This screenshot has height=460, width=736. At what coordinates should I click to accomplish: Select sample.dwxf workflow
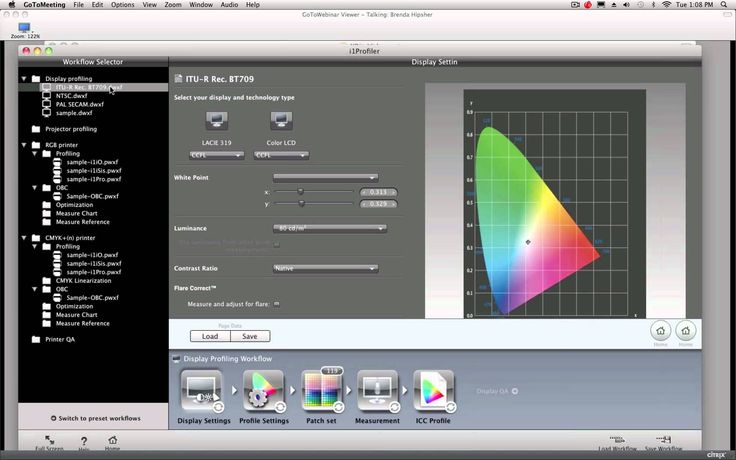[74, 113]
